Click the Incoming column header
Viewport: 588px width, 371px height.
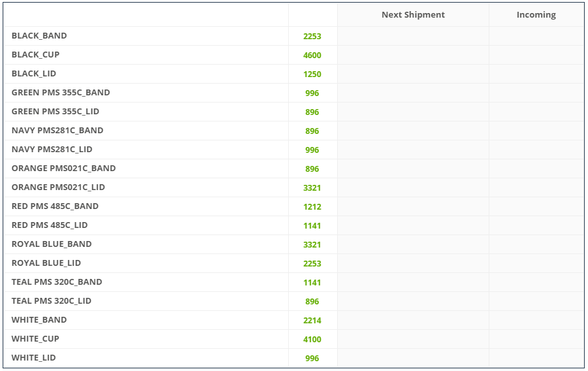[x=536, y=14]
